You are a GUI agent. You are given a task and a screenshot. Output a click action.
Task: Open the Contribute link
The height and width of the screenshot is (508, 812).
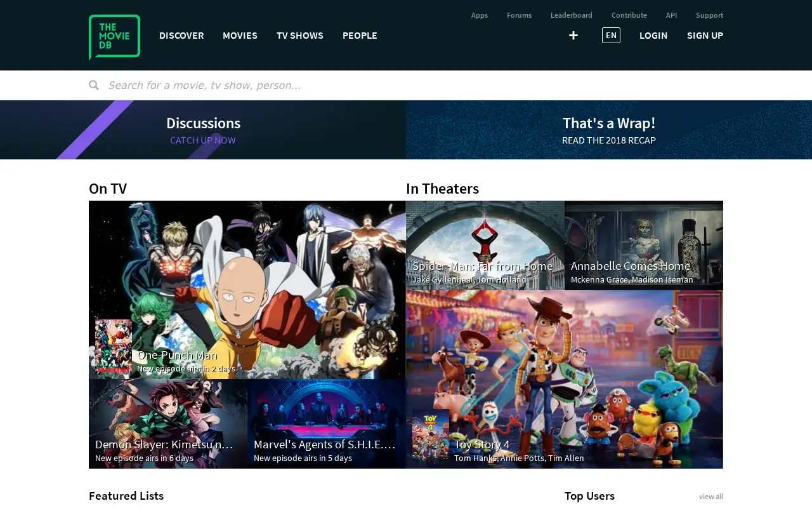[x=629, y=15]
